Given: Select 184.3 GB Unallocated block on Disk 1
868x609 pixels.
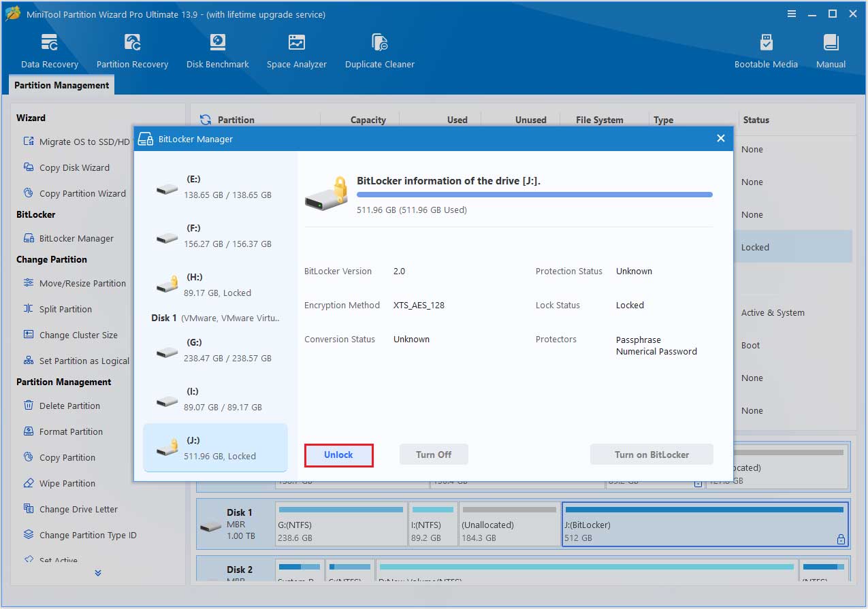Looking at the screenshot, I should (509, 524).
